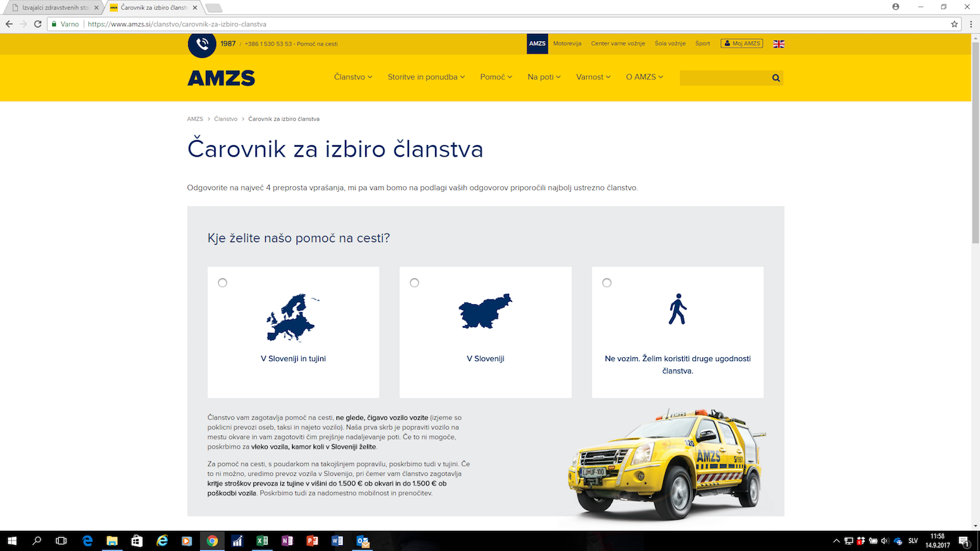Open the Motorevija top menu item
980x551 pixels.
click(x=567, y=44)
